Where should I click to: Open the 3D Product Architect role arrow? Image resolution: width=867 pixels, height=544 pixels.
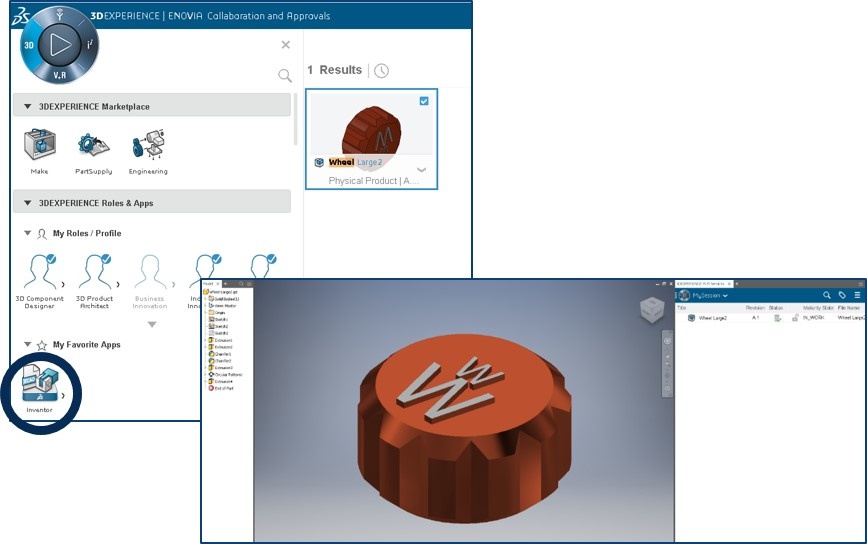tap(118, 284)
